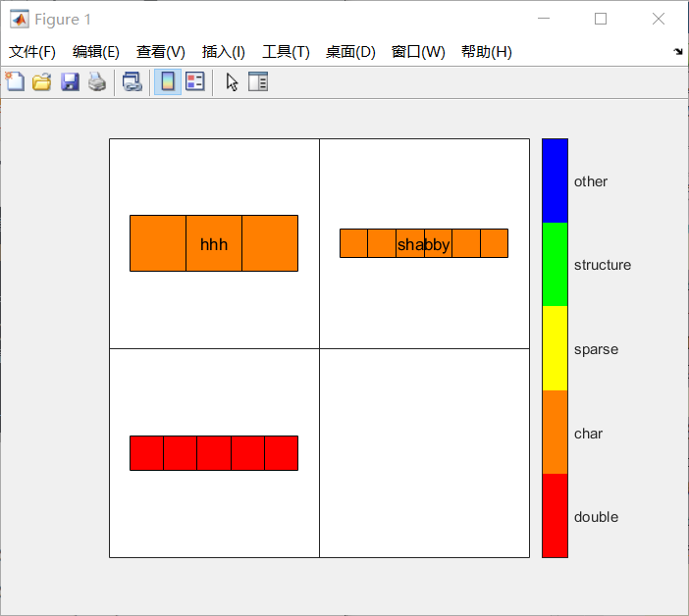Open the 工具(T) menu
Image resolution: width=689 pixels, height=616 pixels.
[286, 52]
